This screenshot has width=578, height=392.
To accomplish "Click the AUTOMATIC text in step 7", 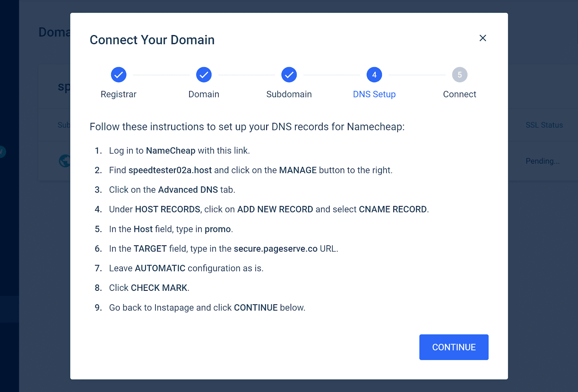I will (160, 268).
